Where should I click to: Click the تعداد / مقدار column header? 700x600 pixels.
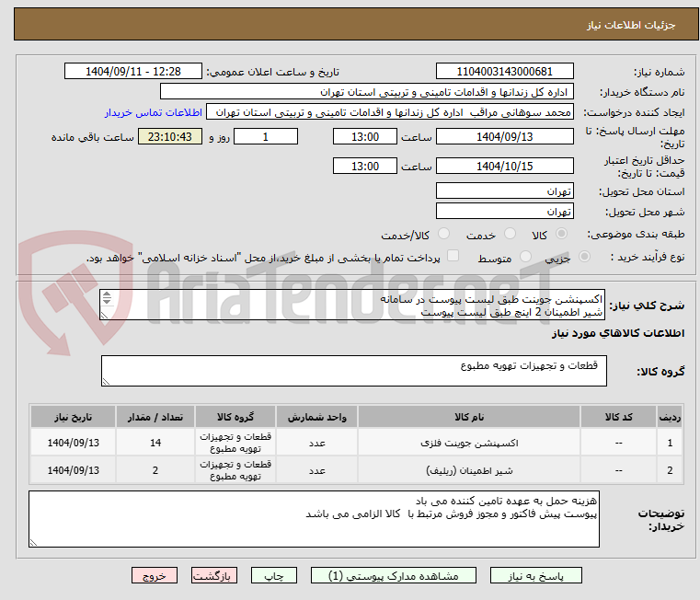click(155, 417)
